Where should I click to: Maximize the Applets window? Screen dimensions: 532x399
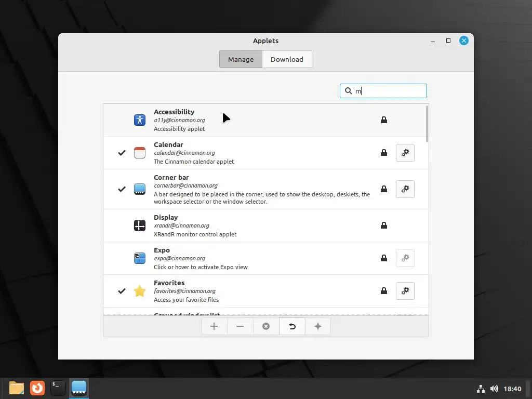tap(448, 41)
